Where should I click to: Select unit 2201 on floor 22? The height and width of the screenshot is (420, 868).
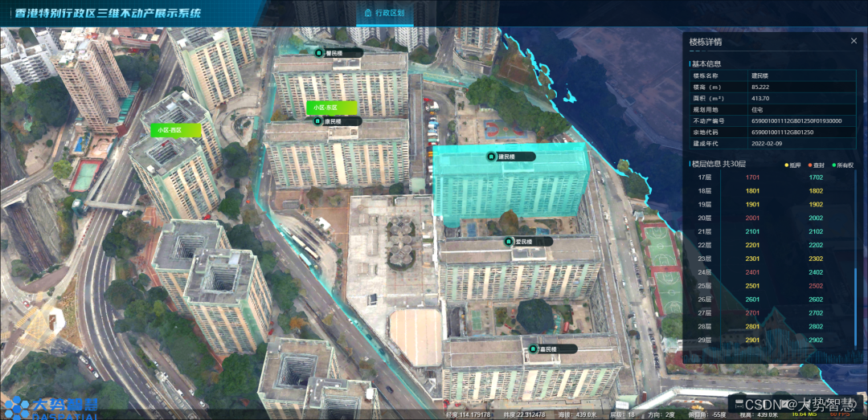coord(752,245)
